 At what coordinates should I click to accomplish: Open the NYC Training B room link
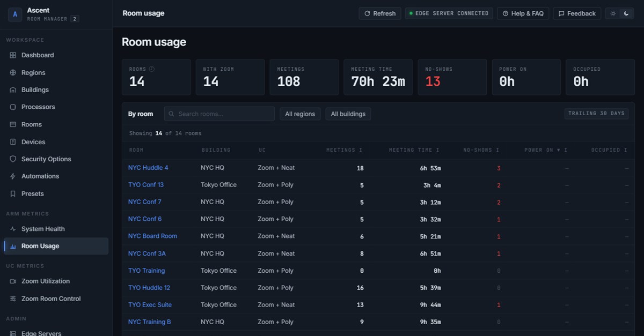click(149, 322)
